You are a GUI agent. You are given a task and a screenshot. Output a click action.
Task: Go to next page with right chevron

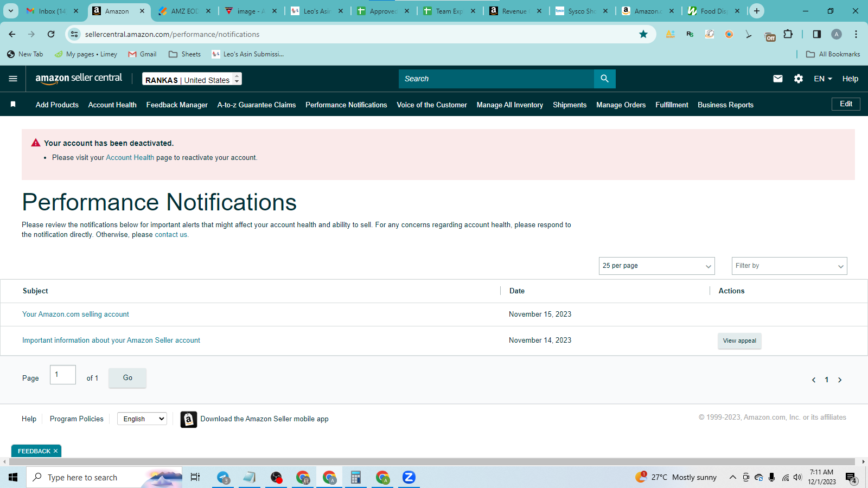point(840,380)
